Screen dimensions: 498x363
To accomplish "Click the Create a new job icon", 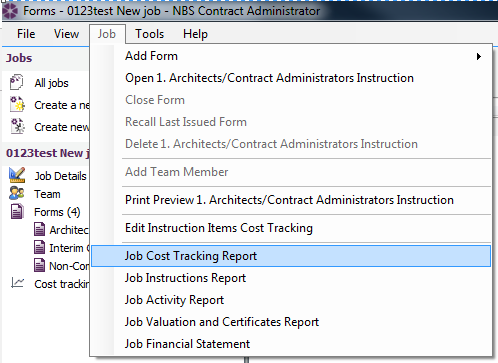I will (17, 104).
